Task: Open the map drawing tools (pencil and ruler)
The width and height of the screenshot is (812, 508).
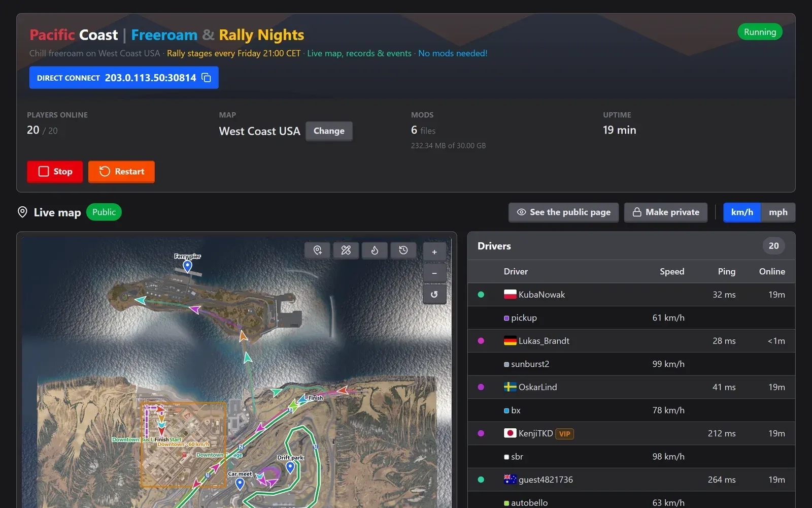Action: pos(346,250)
